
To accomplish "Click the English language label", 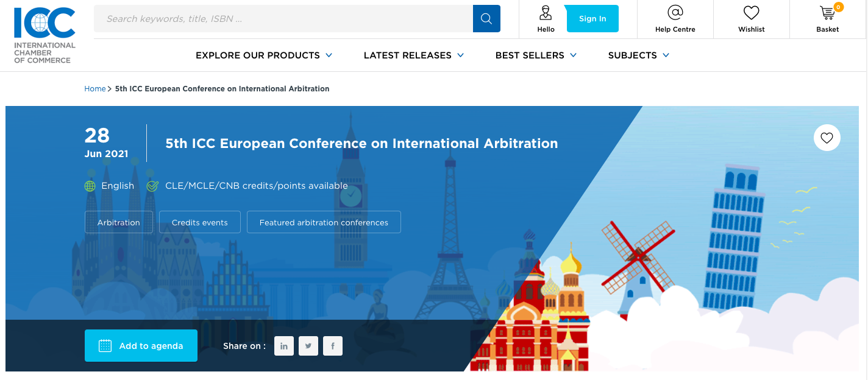I will click(118, 186).
